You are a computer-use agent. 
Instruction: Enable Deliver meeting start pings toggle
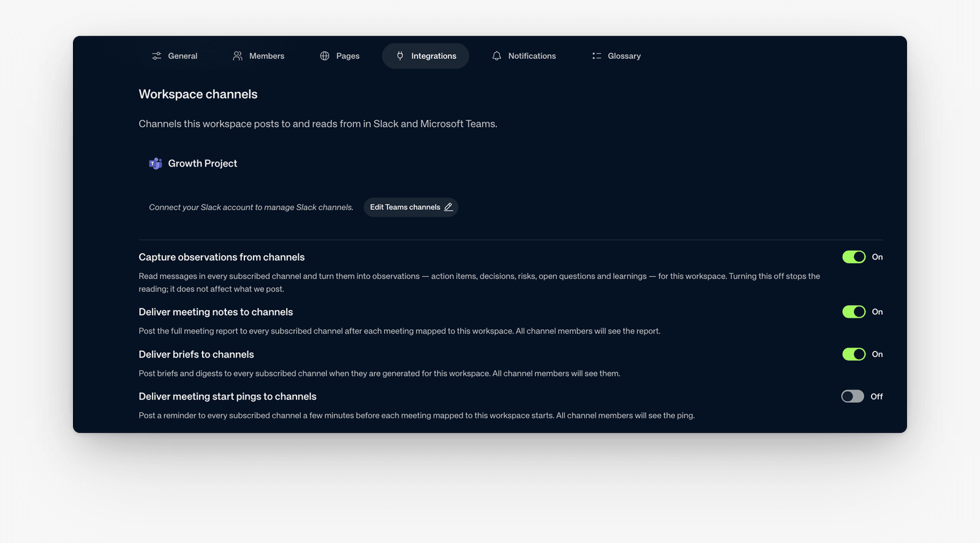pyautogui.click(x=853, y=396)
